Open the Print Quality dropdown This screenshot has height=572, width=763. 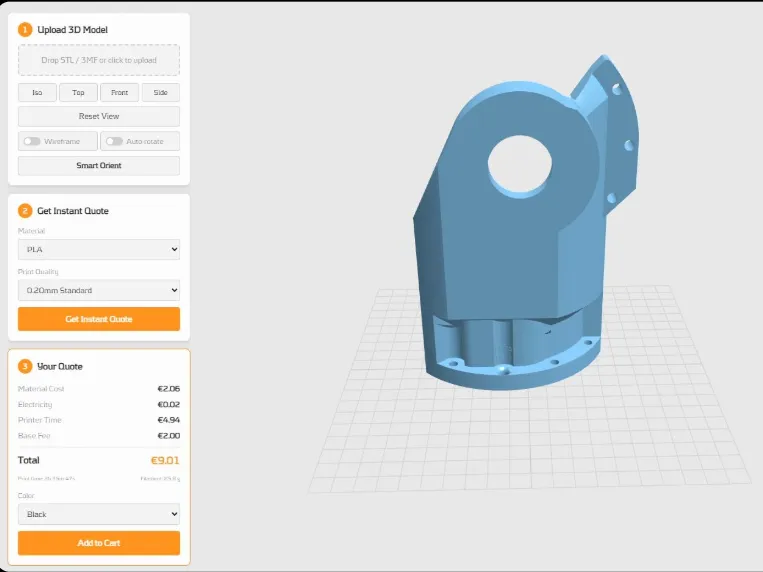99,290
